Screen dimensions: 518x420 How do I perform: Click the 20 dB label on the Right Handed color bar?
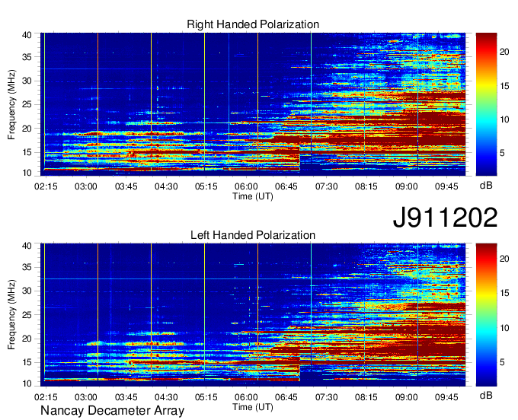click(x=504, y=52)
